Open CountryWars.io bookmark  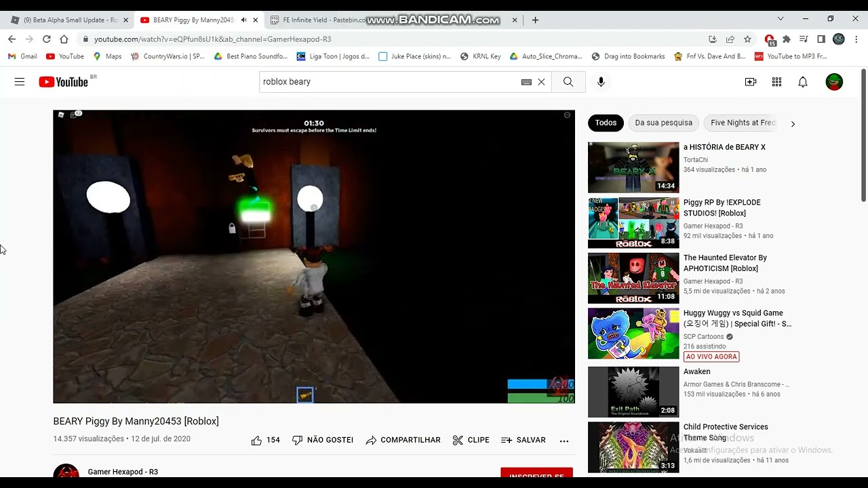pyautogui.click(x=167, y=56)
